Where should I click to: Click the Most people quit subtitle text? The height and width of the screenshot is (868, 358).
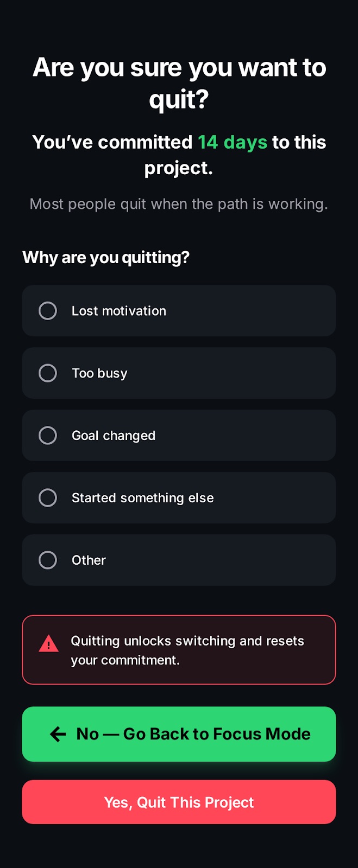[179, 204]
